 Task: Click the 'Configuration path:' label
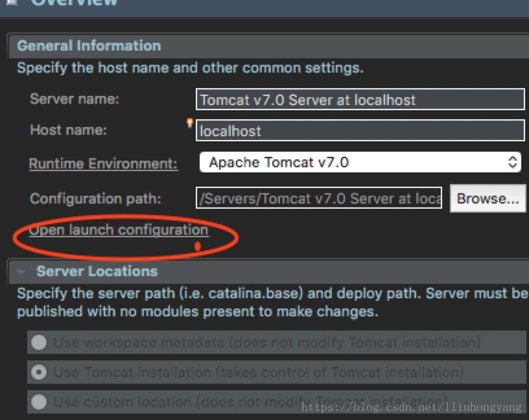(x=96, y=199)
